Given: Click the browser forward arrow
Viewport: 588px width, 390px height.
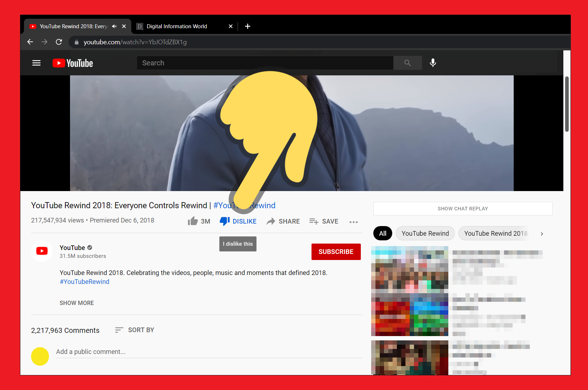Looking at the screenshot, I should (x=45, y=42).
